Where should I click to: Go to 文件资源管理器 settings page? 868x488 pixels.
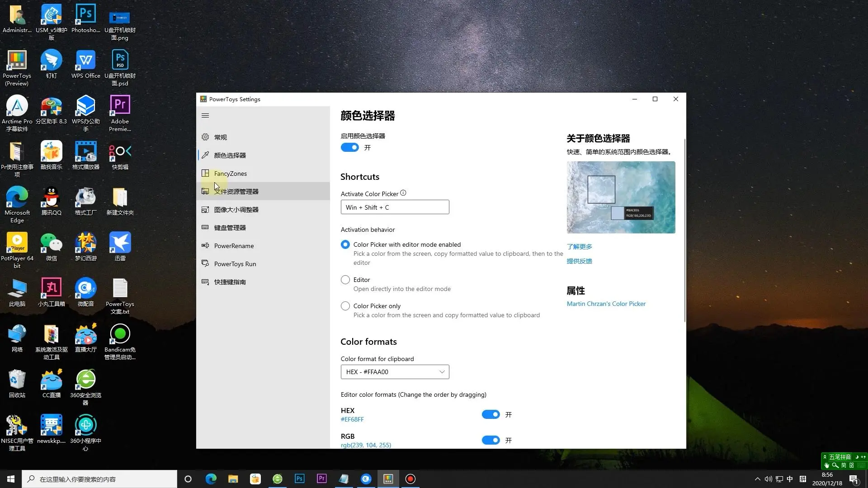pyautogui.click(x=263, y=192)
